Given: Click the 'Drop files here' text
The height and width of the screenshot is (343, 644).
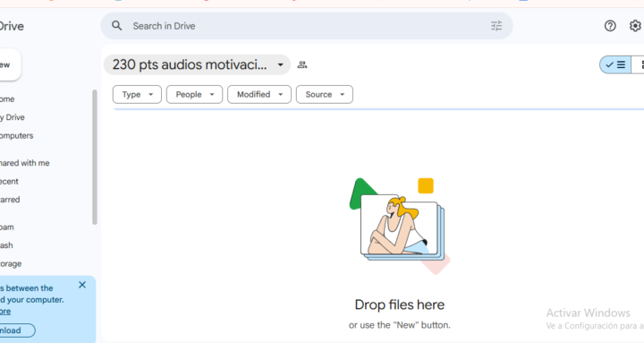Looking at the screenshot, I should tap(400, 304).
